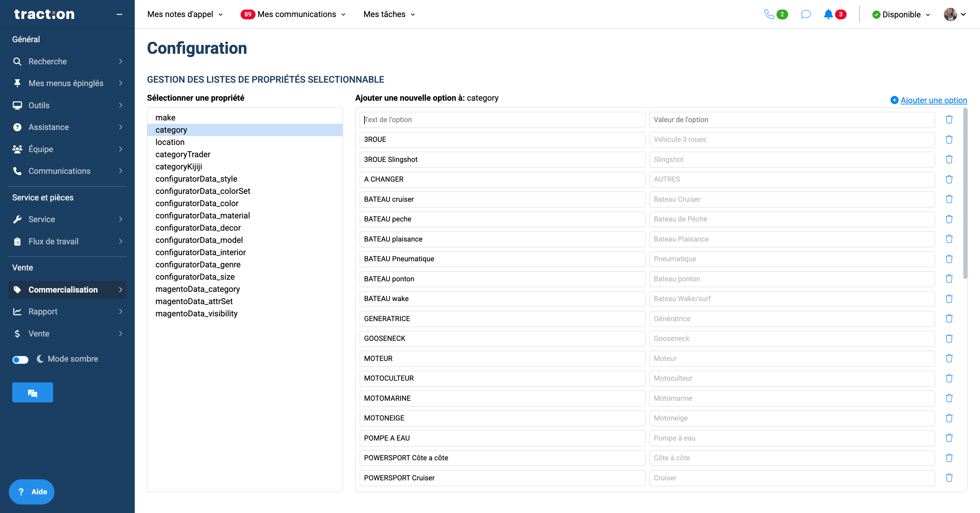Expand the Assistance sidebar menu
980x513 pixels.
point(67,127)
